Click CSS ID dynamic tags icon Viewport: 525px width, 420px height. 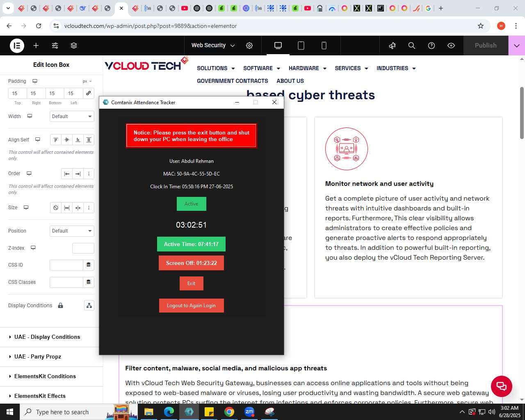[88, 265]
